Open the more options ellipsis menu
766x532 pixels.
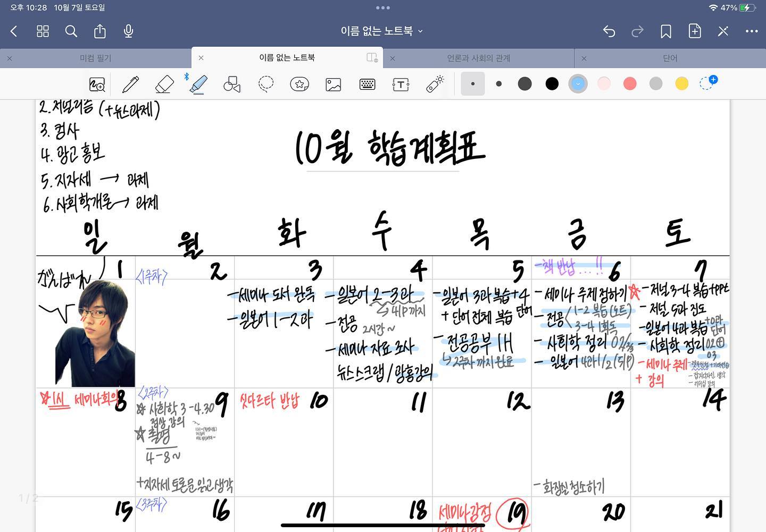click(752, 31)
